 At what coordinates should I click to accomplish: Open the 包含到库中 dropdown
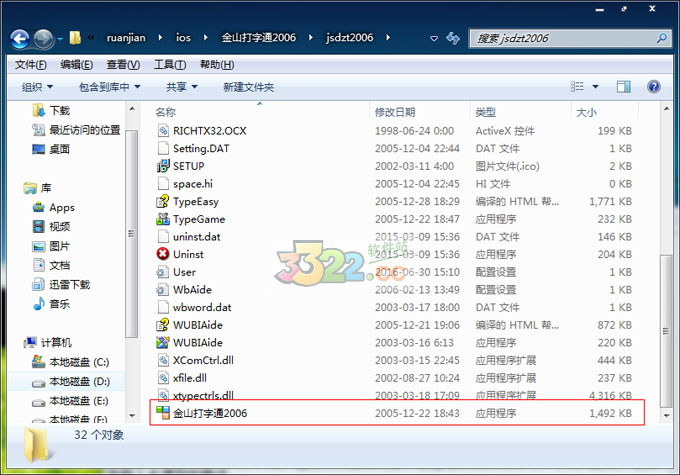(109, 87)
